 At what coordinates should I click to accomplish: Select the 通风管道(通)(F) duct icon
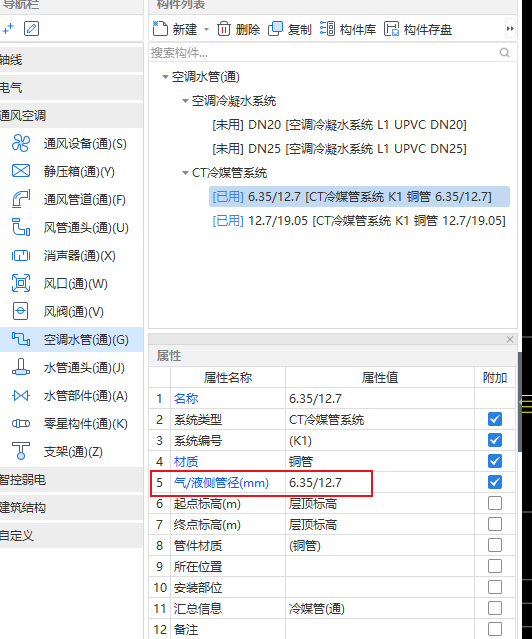pyautogui.click(x=21, y=199)
